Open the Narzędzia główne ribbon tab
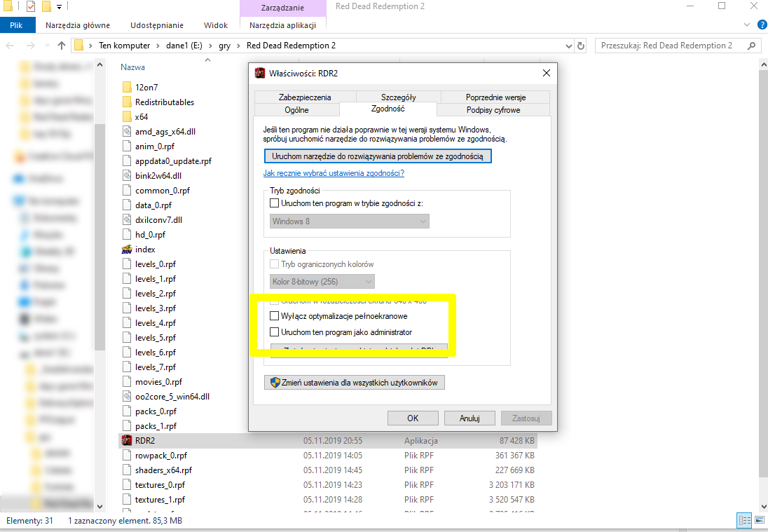768x532 pixels. point(77,25)
